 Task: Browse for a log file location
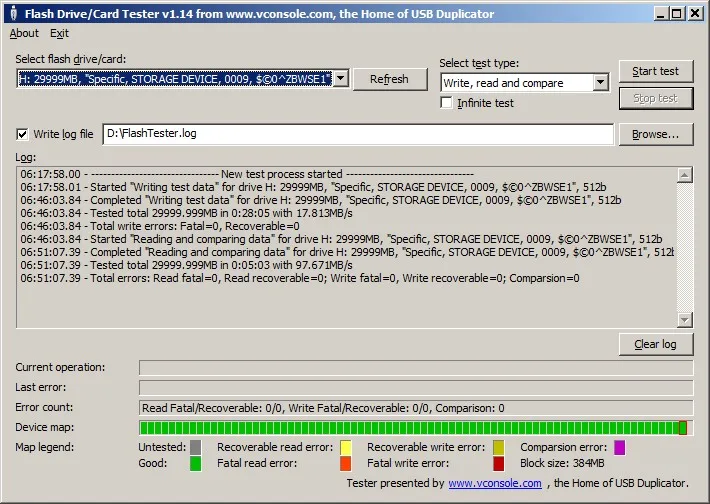coord(656,134)
